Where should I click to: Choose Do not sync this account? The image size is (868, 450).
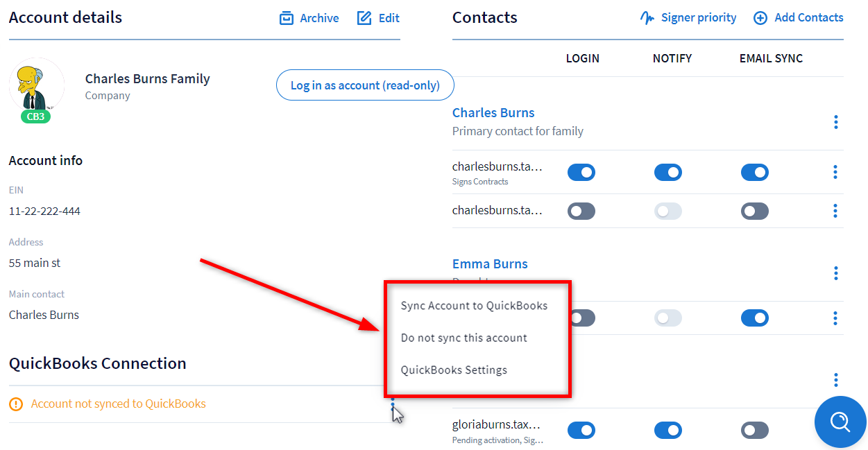point(464,338)
